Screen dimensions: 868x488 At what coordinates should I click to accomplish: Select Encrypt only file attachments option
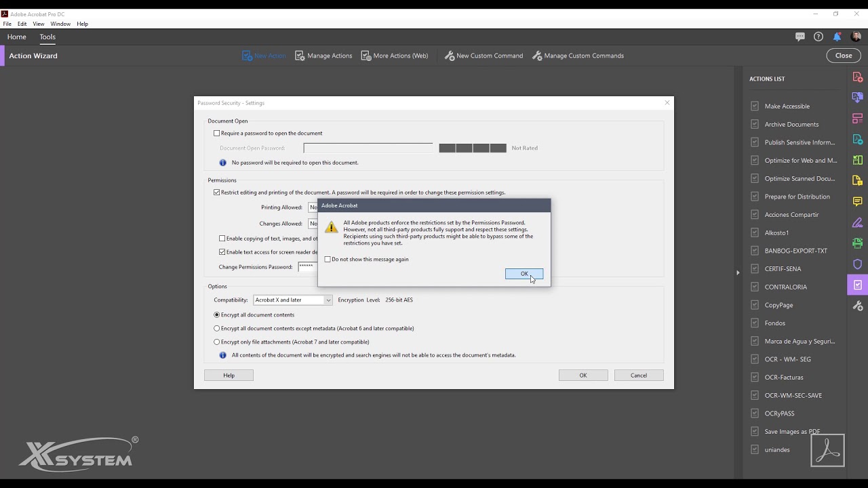pos(217,342)
